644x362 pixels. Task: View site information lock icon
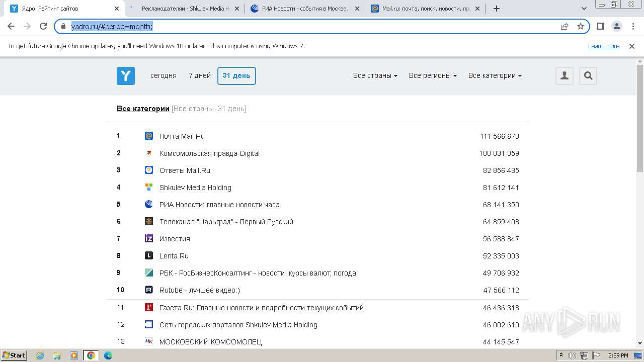tap(63, 26)
